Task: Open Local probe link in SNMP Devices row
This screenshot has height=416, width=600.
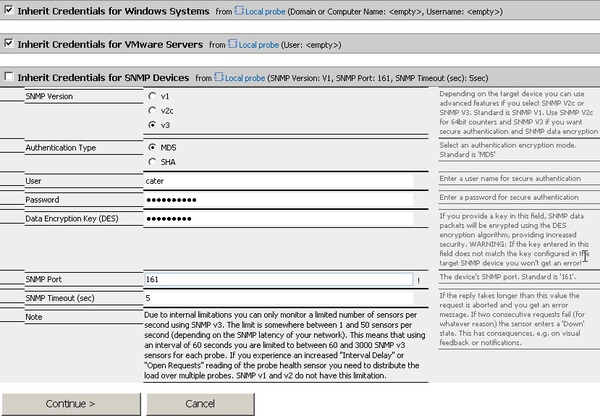Action: coord(245,78)
